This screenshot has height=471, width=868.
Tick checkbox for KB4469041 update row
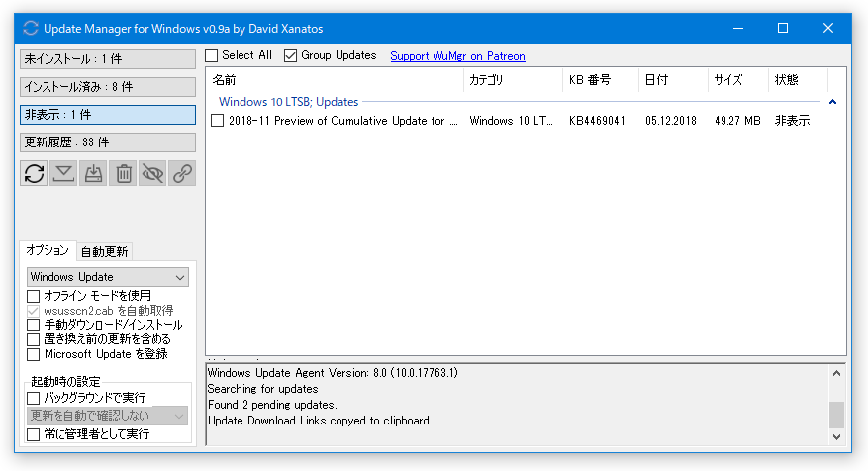tap(217, 121)
